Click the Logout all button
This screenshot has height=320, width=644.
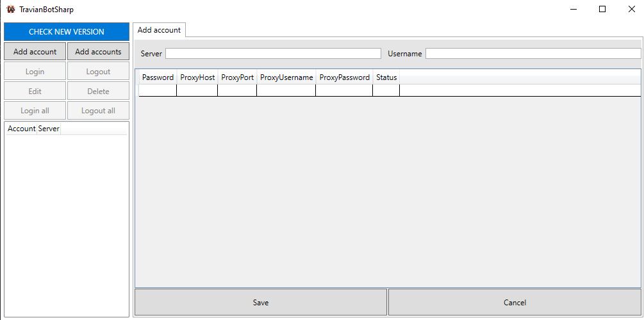pyautogui.click(x=98, y=111)
